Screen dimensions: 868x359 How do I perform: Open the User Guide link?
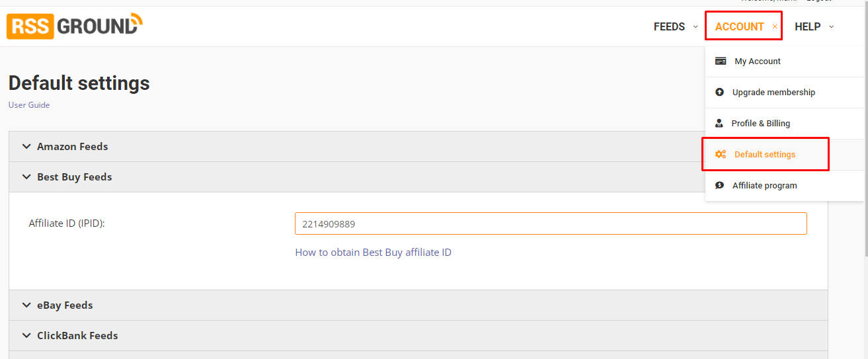(29, 104)
